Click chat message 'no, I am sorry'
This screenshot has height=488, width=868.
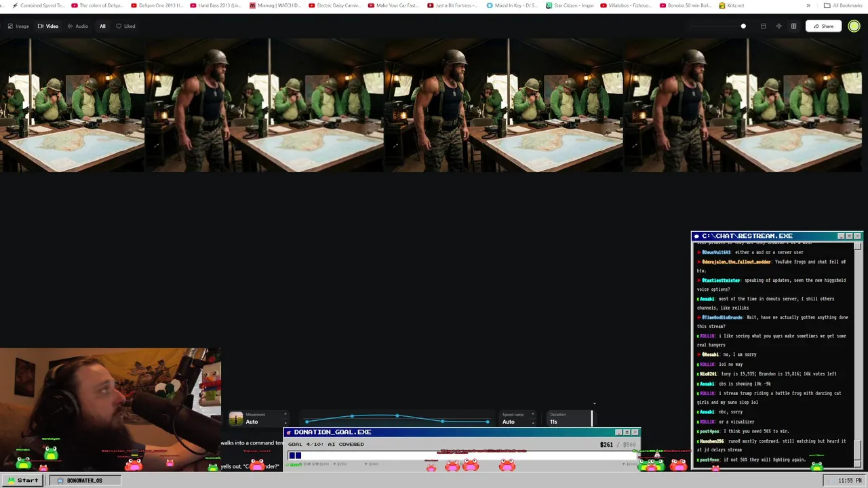point(739,354)
